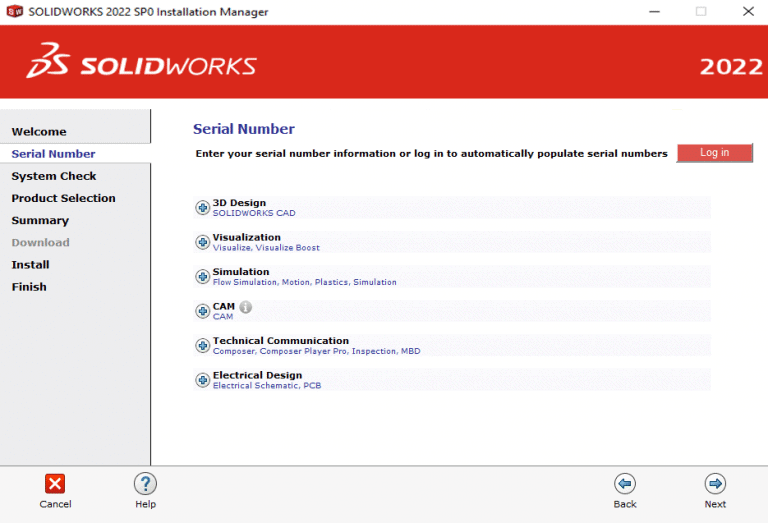The width and height of the screenshot is (768, 523).
Task: Expand the Technical Communication section
Action: click(202, 346)
